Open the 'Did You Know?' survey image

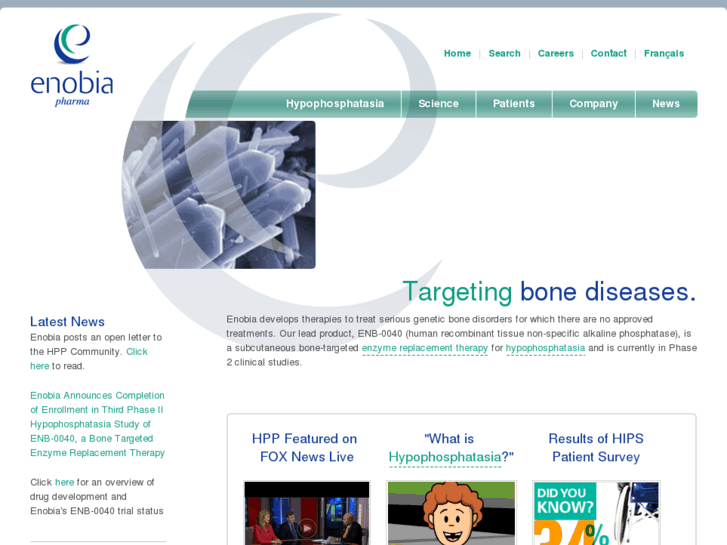(596, 513)
